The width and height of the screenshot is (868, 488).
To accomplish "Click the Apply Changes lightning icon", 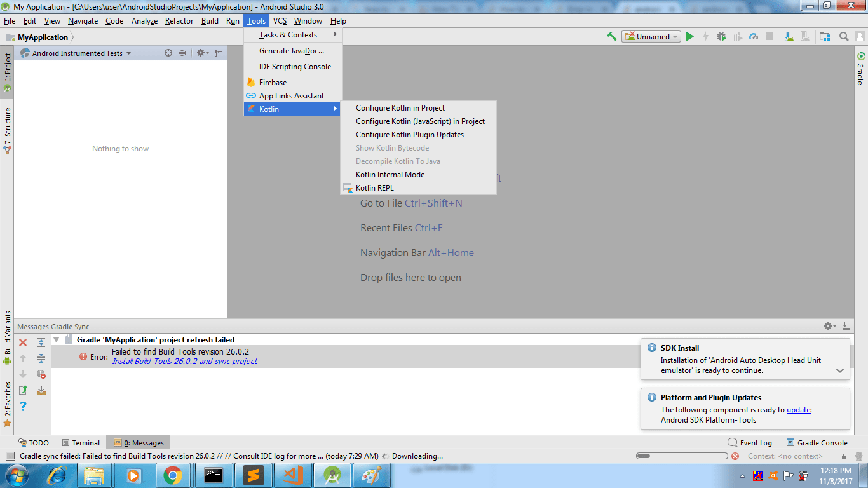I will 705,36.
